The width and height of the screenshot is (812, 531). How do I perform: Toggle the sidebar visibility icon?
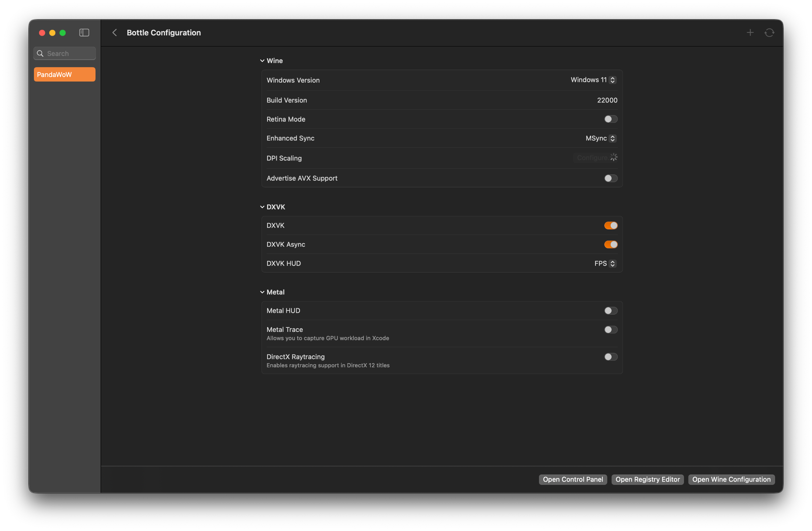[x=84, y=33]
